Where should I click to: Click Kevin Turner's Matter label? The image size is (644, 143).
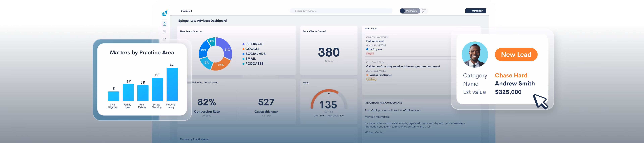[375, 62]
